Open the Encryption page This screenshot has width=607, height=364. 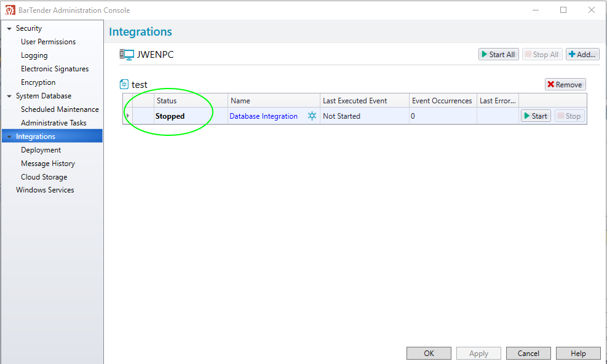pos(38,82)
